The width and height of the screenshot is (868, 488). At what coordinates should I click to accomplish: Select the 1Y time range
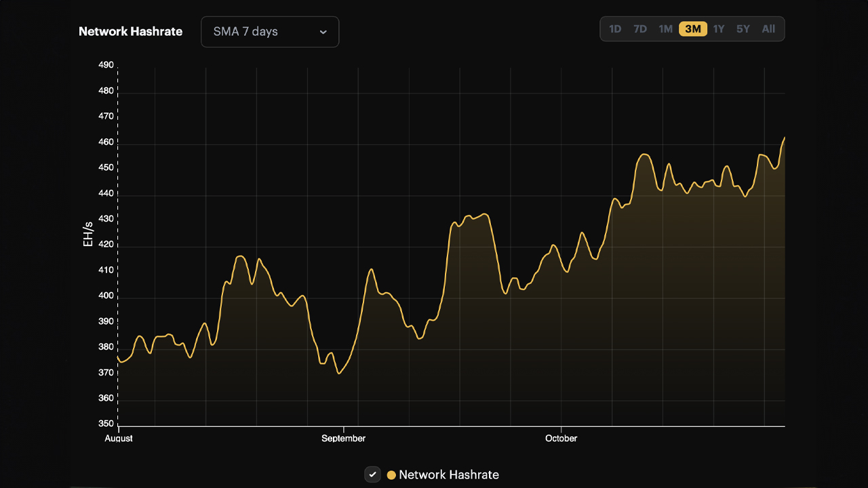tap(717, 28)
